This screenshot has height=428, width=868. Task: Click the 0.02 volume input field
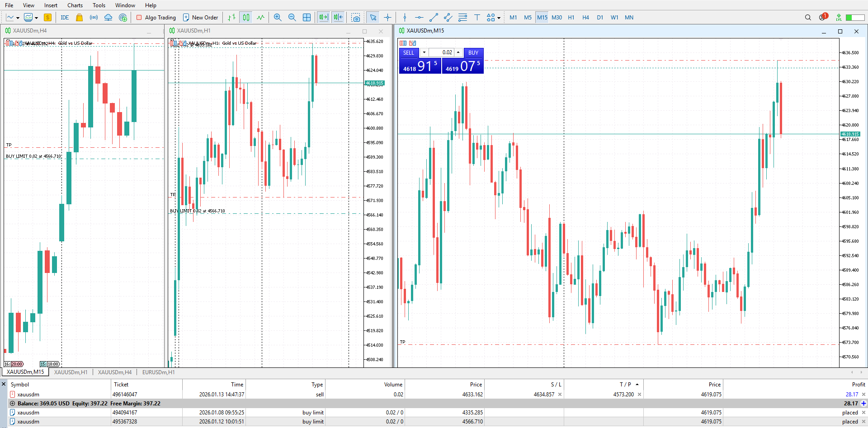pos(442,52)
